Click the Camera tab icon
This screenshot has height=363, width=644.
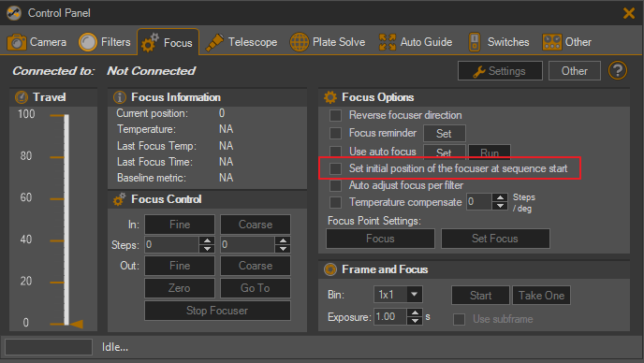click(17, 42)
